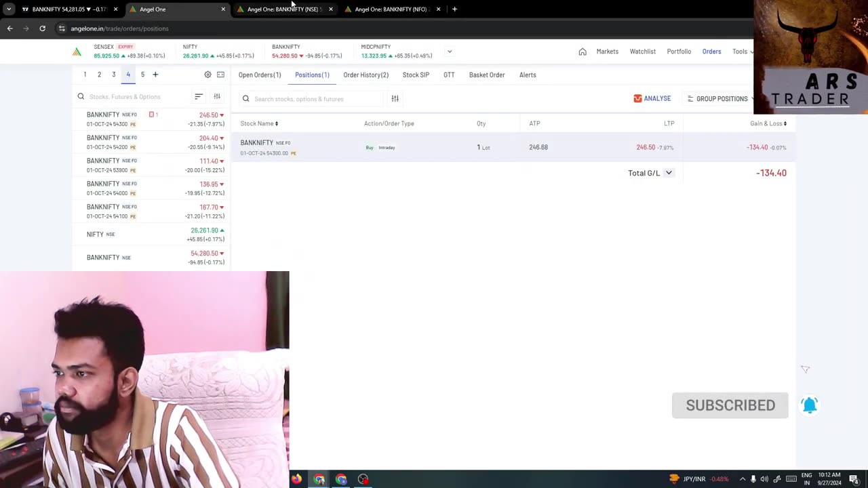
Task: Switch to Open Orders(1) tab
Action: pyautogui.click(x=260, y=75)
